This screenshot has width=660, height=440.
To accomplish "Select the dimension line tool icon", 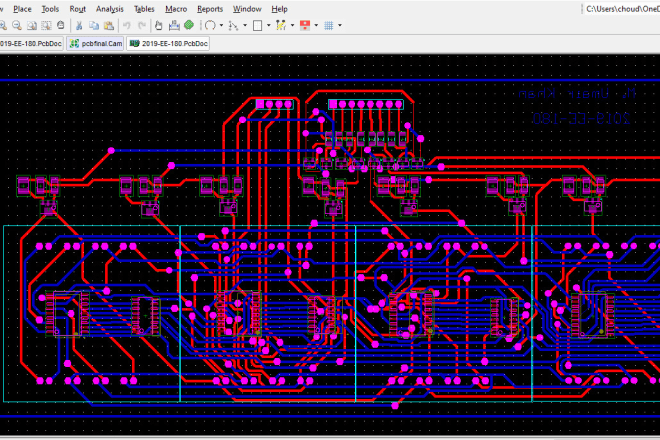I will pyautogui.click(x=233, y=26).
